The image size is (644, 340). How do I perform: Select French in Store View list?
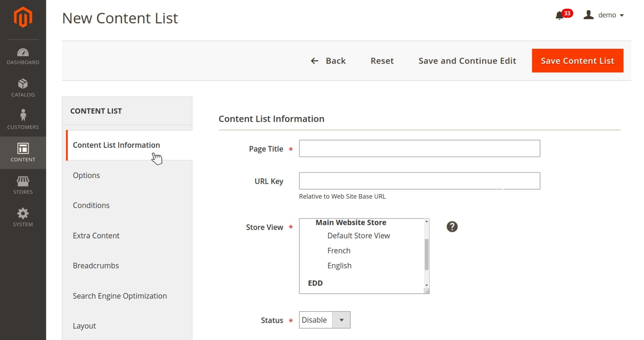pos(339,251)
